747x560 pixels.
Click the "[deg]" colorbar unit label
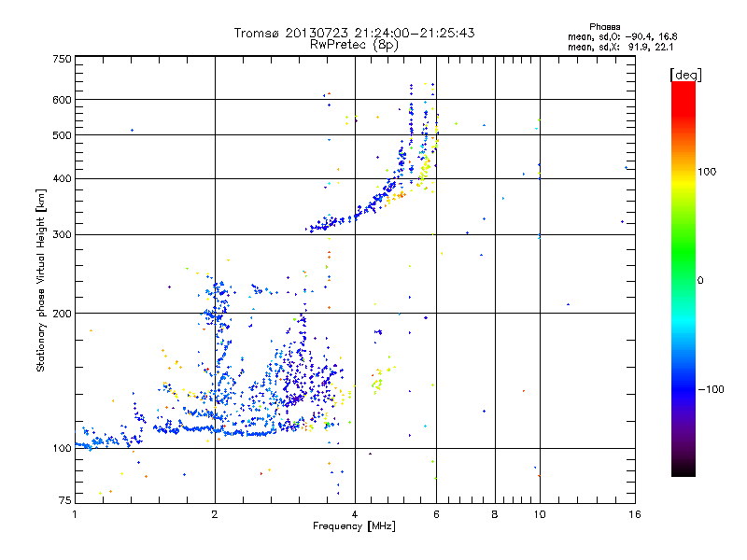click(685, 75)
